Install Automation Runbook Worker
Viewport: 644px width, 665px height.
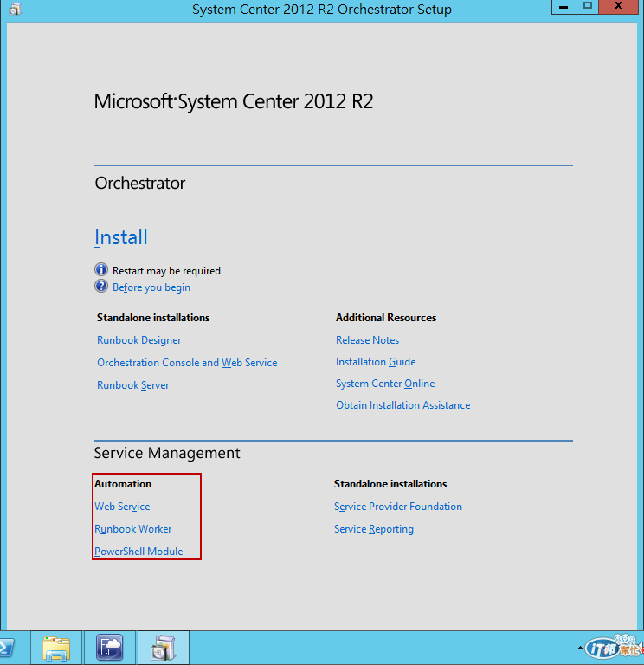click(x=133, y=529)
